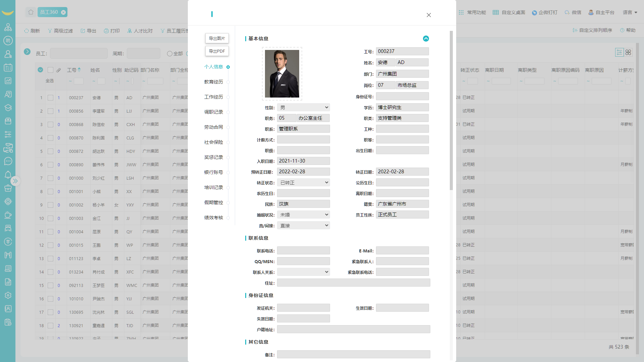This screenshot has height=362, width=644.
Task: Select the 员工360 tab
Action: tap(50, 12)
